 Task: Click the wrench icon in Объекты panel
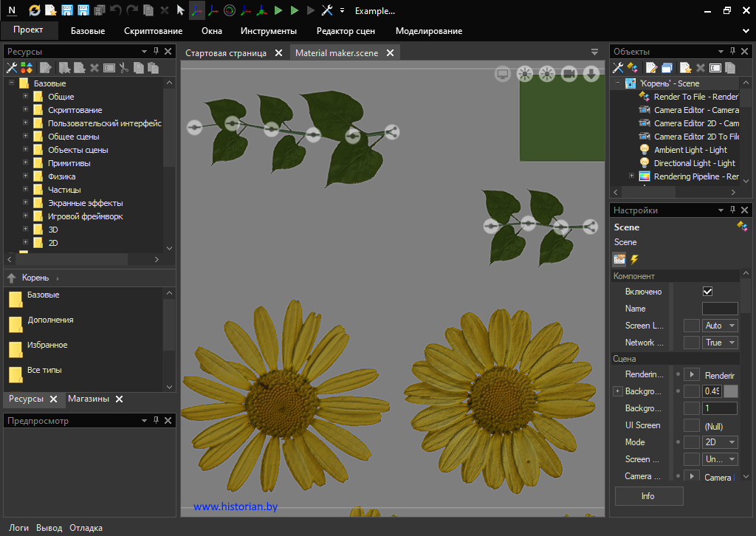point(619,68)
